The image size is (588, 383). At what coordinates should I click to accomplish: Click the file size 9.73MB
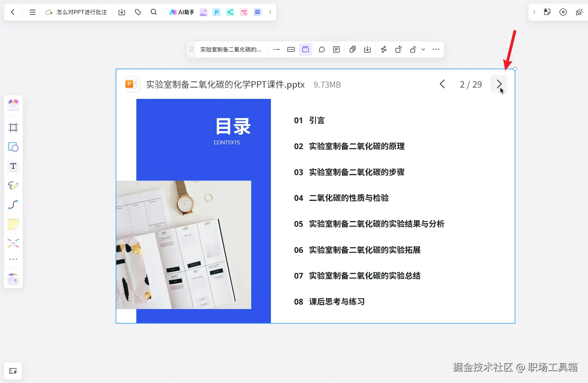pyautogui.click(x=327, y=85)
